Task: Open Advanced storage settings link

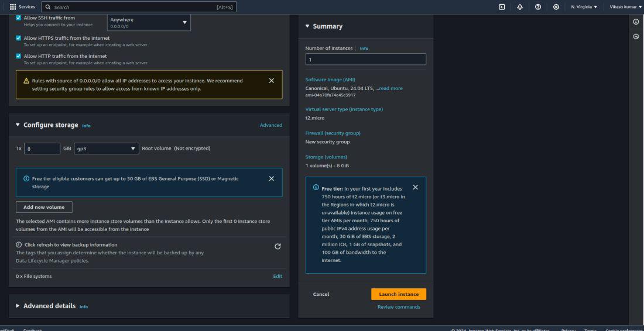Action: coord(270,125)
